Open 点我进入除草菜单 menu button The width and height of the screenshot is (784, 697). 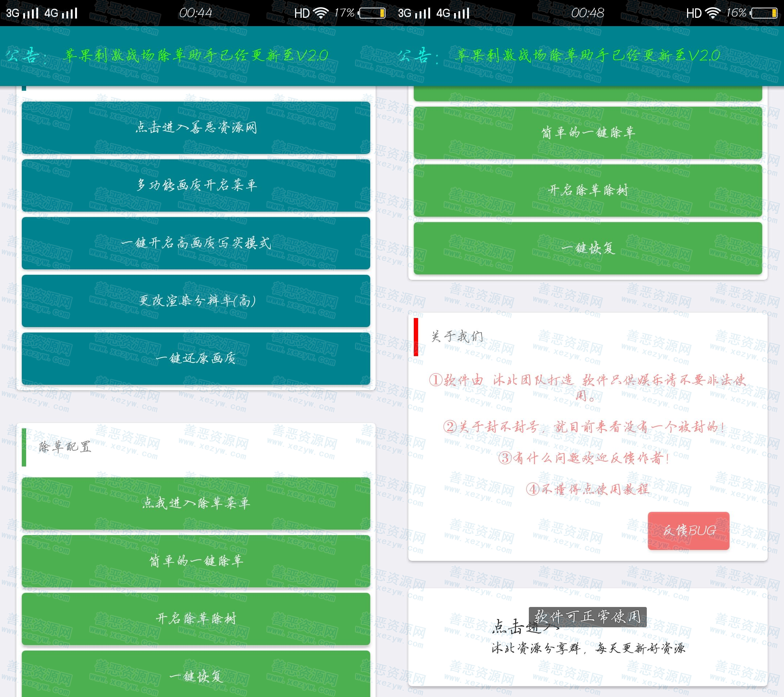196,503
